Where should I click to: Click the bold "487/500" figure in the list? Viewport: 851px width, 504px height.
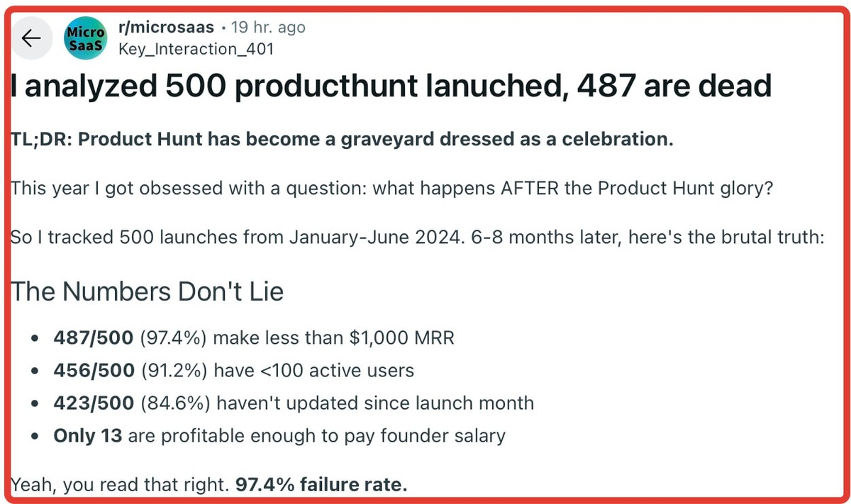pos(93,338)
